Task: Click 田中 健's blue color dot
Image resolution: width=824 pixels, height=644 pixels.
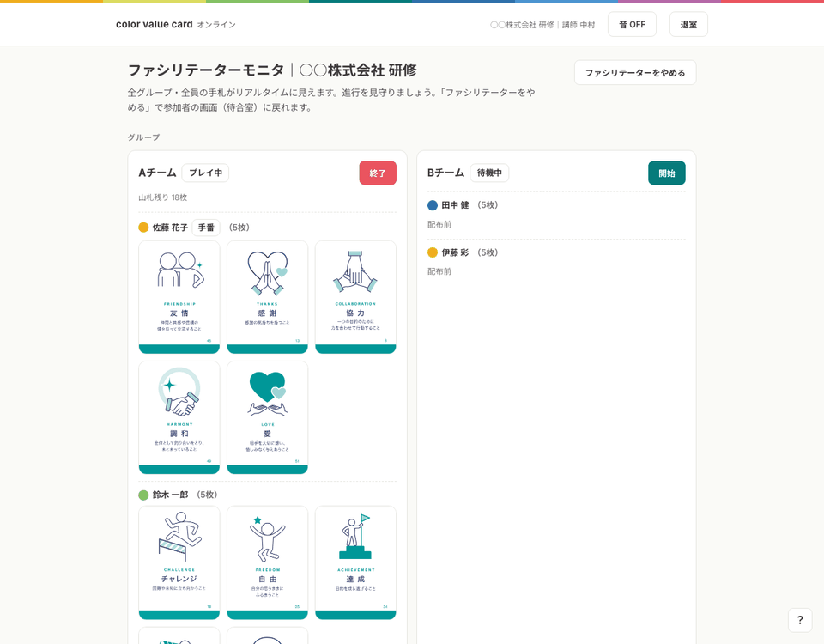Action: pyautogui.click(x=433, y=205)
